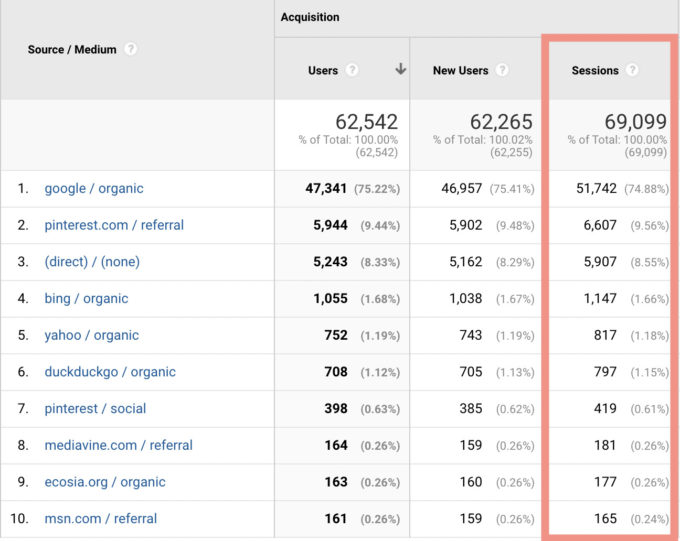Select mediavine.com Users value 164
This screenshot has height=541, width=680.
pos(336,445)
